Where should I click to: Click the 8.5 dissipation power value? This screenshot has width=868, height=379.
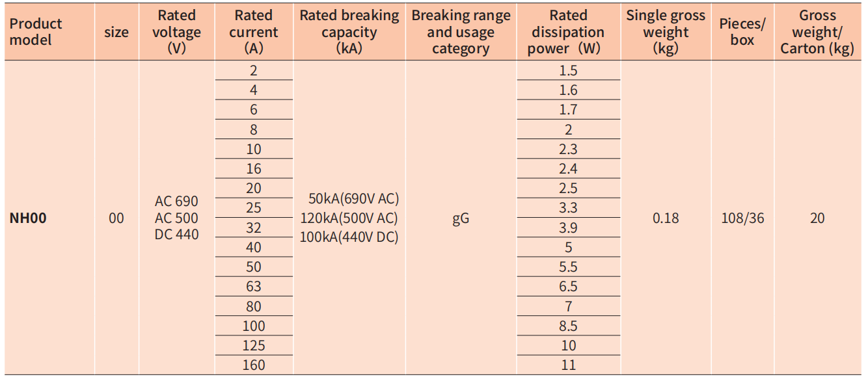[568, 326]
